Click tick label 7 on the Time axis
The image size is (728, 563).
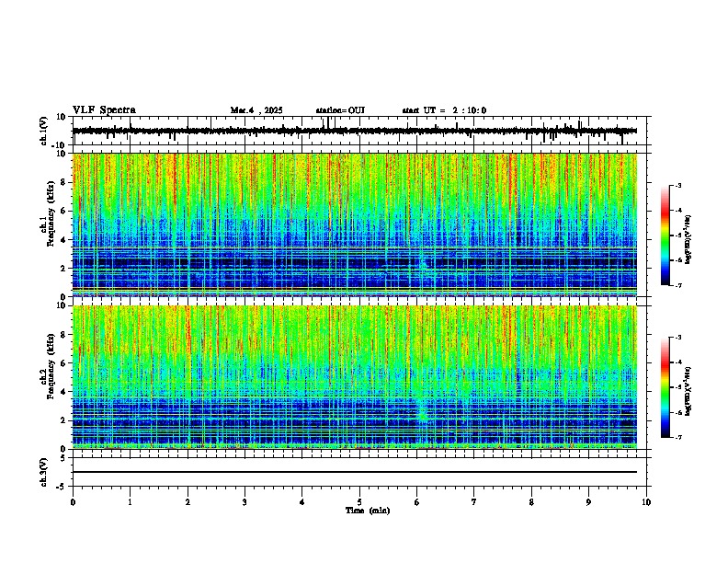click(x=473, y=502)
